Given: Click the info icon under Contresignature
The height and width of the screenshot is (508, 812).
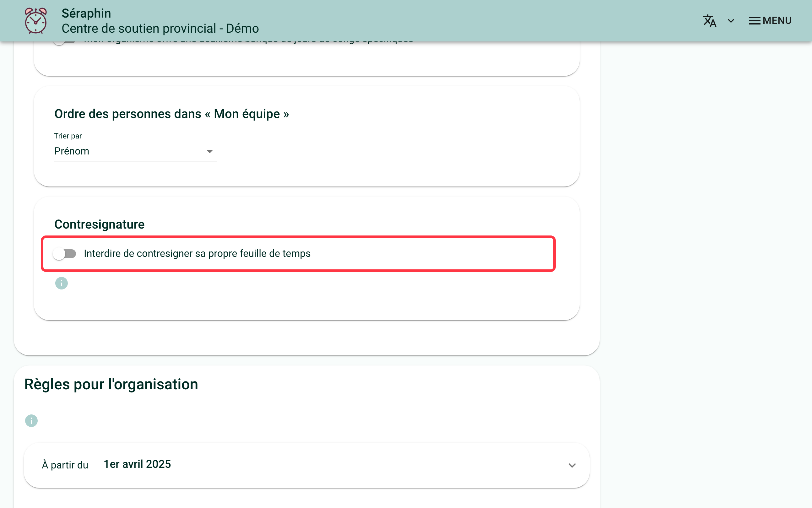Looking at the screenshot, I should tap(62, 283).
